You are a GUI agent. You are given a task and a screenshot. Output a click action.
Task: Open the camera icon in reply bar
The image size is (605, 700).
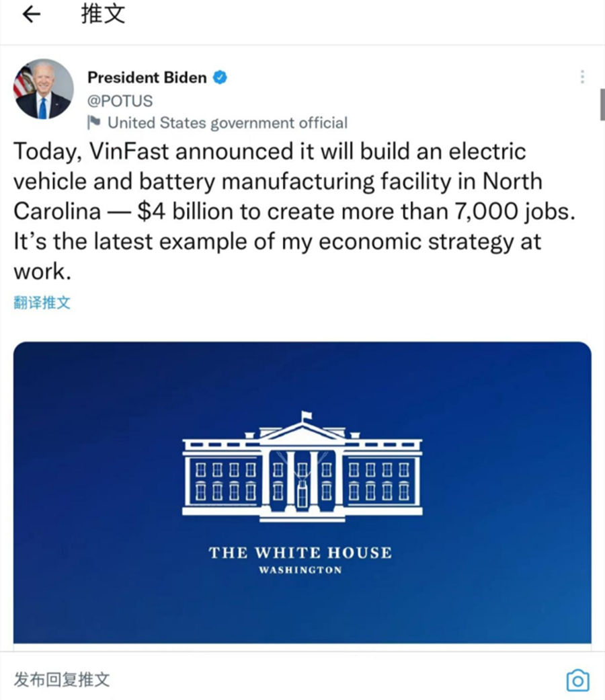tap(578, 680)
